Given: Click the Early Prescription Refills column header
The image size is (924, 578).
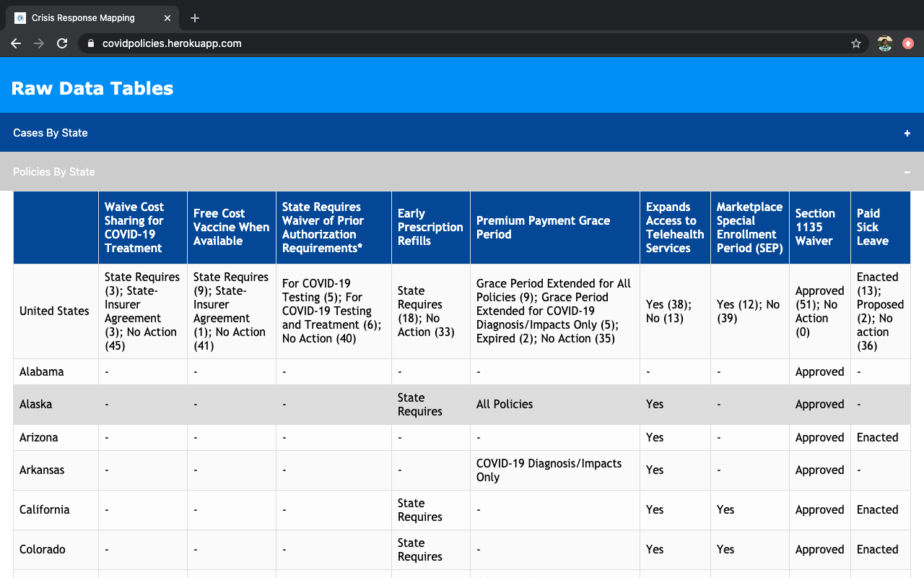Looking at the screenshot, I should pyautogui.click(x=431, y=228).
